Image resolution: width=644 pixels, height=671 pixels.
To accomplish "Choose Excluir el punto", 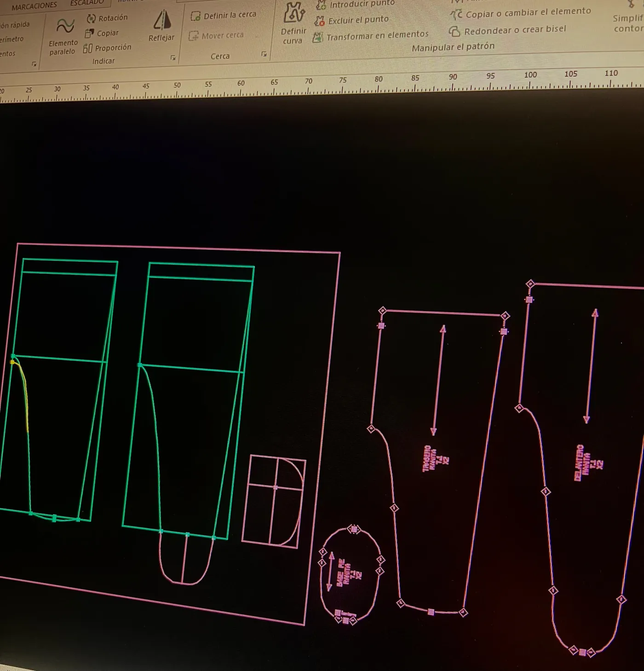I will pos(351,20).
